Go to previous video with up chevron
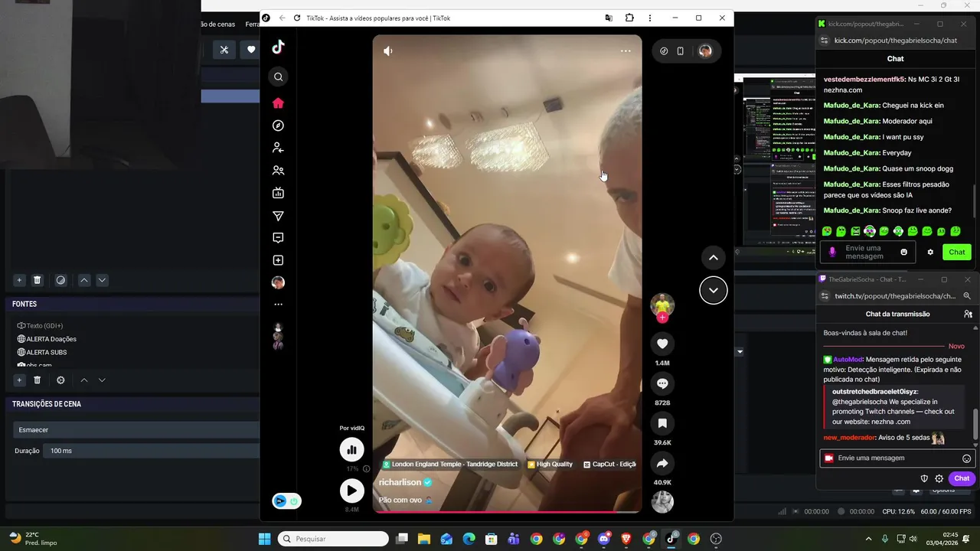 (x=713, y=258)
